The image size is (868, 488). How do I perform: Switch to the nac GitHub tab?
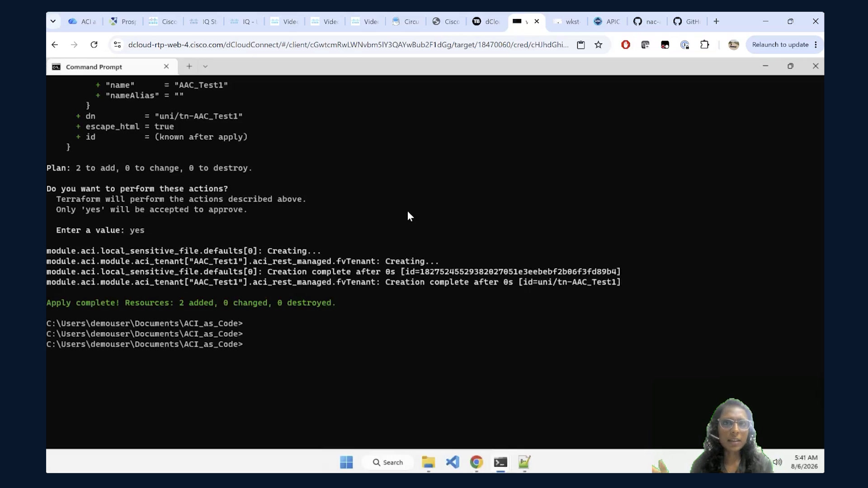(x=647, y=21)
